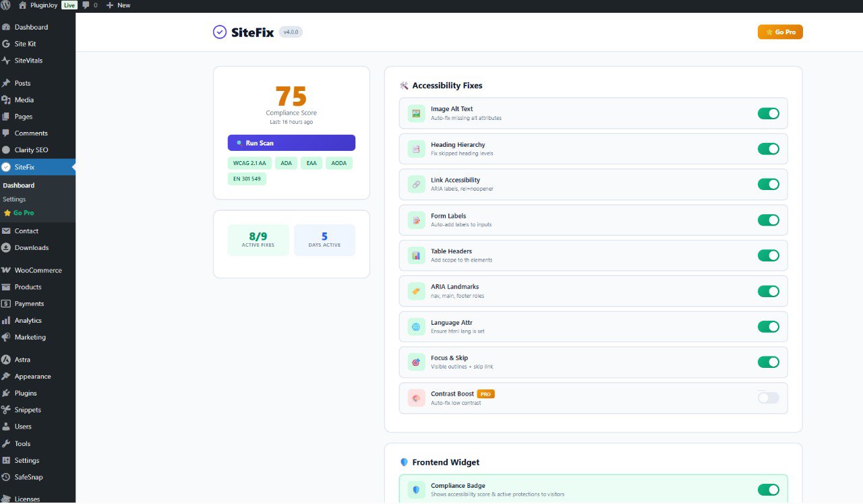
Task: Click the Snippets scissors icon
Action: click(6, 410)
